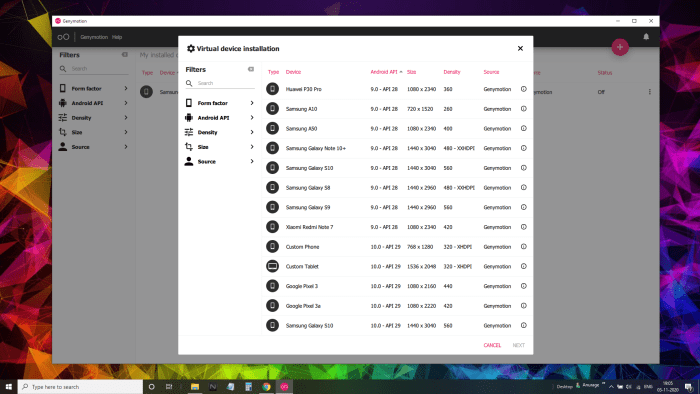Click the NEXT button

(x=518, y=345)
